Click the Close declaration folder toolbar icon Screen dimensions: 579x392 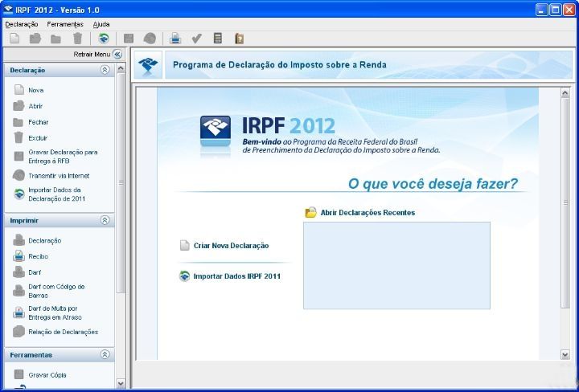(x=55, y=39)
